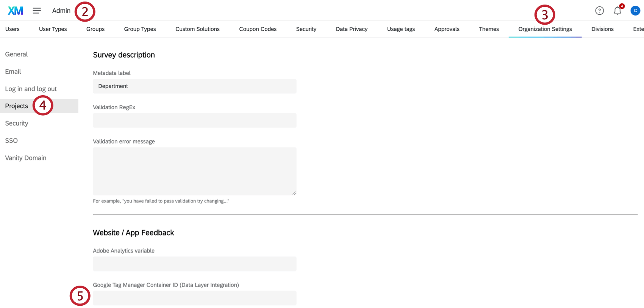Go to Vanity Domain settings
The height and width of the screenshot is (308, 644).
[x=26, y=158]
